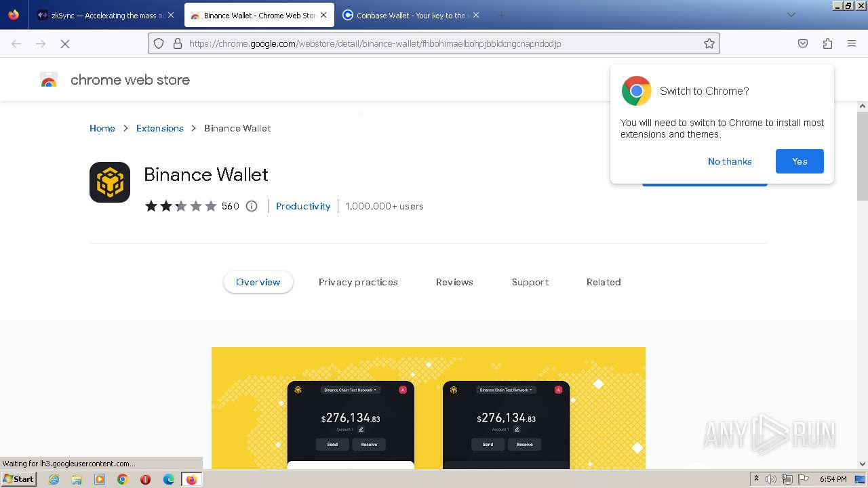Screen dimensions: 868x488
Task: Click the Chrome Web Store rainbow logo
Action: (49, 80)
